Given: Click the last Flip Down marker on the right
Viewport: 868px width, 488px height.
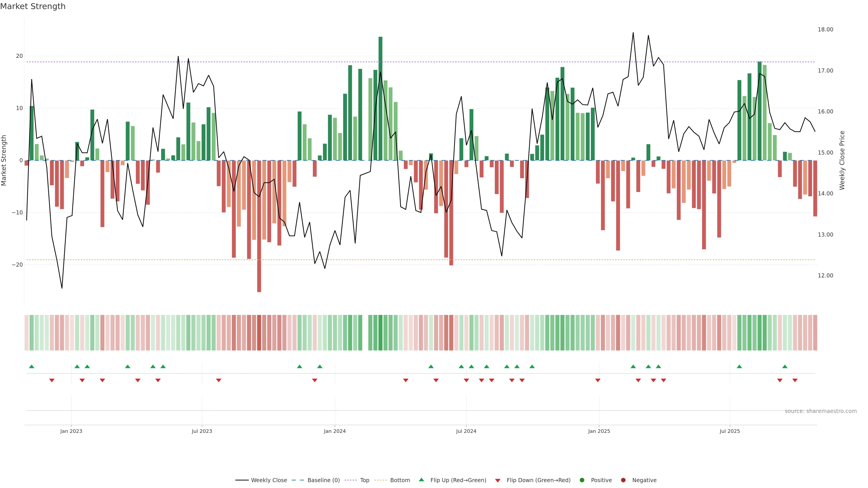Looking at the screenshot, I should (x=795, y=380).
